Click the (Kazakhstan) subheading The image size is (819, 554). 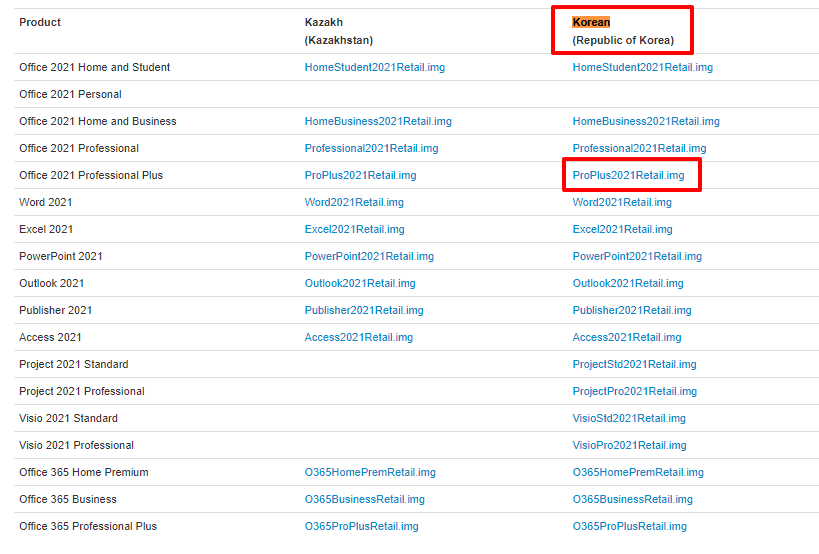(x=338, y=41)
